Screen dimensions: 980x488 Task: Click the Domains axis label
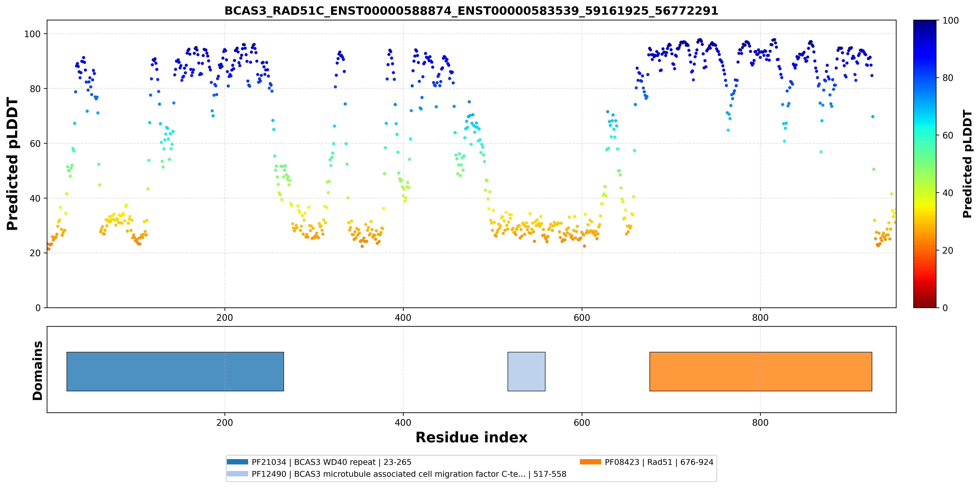coord(38,371)
